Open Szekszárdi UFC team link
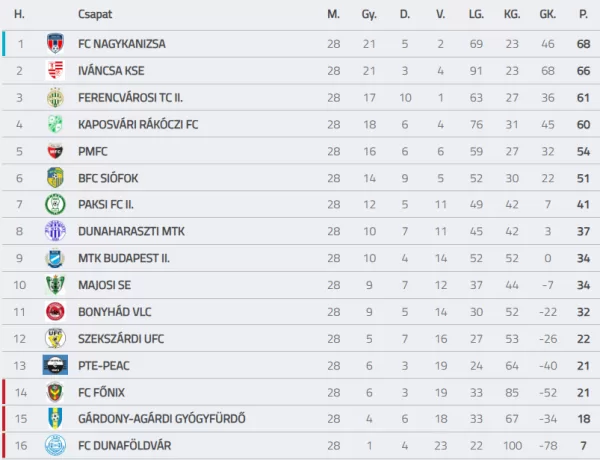 [121, 339]
